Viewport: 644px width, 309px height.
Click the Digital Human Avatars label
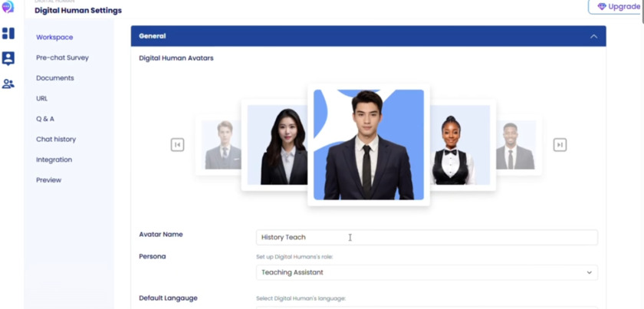point(176,58)
